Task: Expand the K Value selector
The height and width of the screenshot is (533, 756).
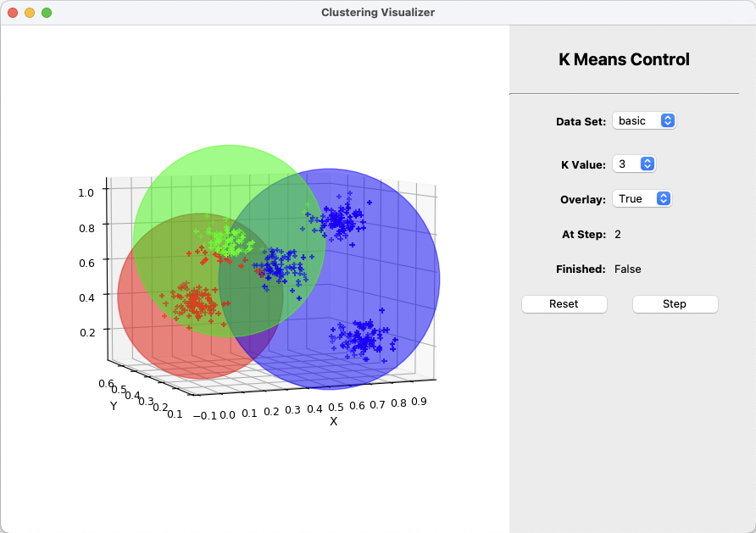Action: click(x=634, y=164)
